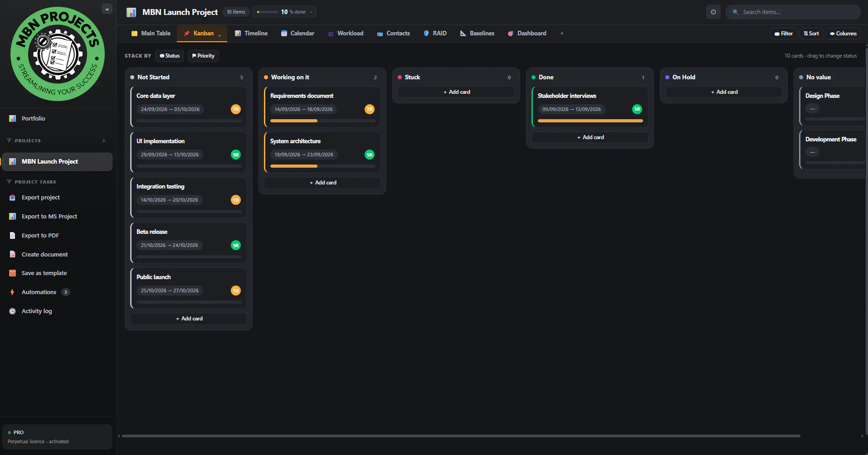Click the Sort button
Screen dimensions: 868x455
point(811,34)
